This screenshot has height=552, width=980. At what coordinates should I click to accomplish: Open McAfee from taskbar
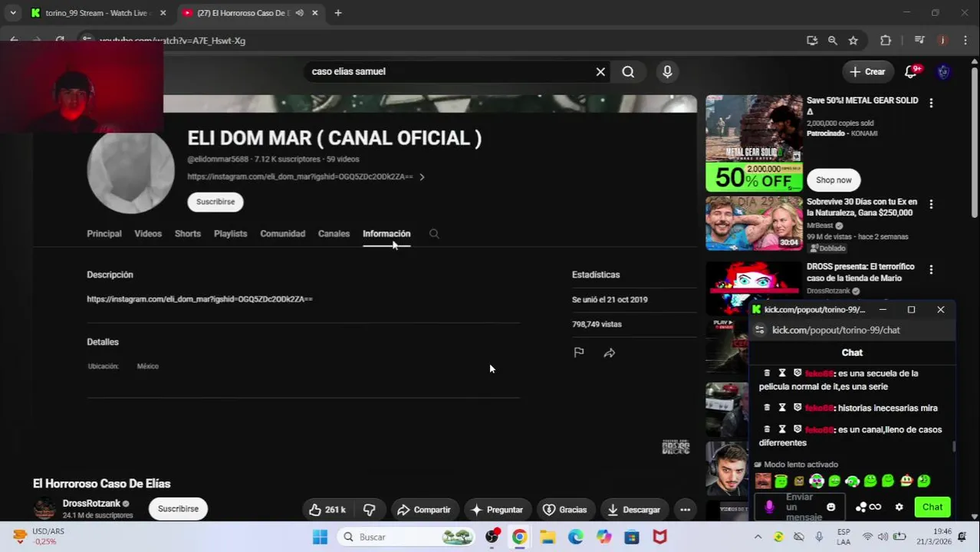[x=659, y=537]
